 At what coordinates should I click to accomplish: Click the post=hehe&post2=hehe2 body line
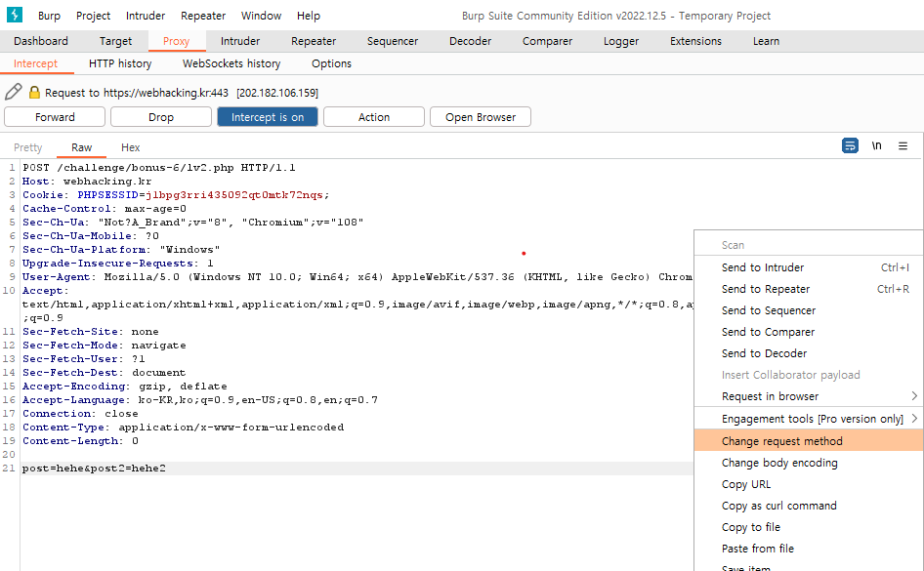click(x=95, y=469)
